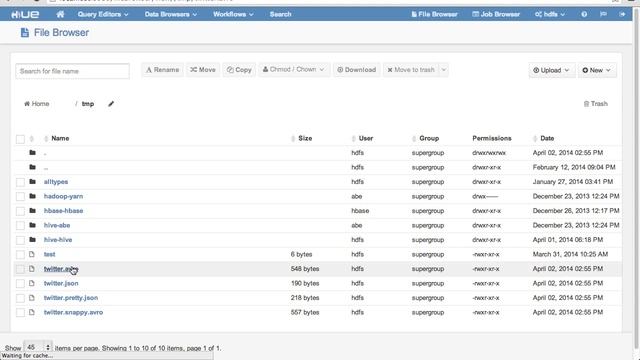
Task: Click tmp in the breadcrumb path
Action: coord(88,104)
